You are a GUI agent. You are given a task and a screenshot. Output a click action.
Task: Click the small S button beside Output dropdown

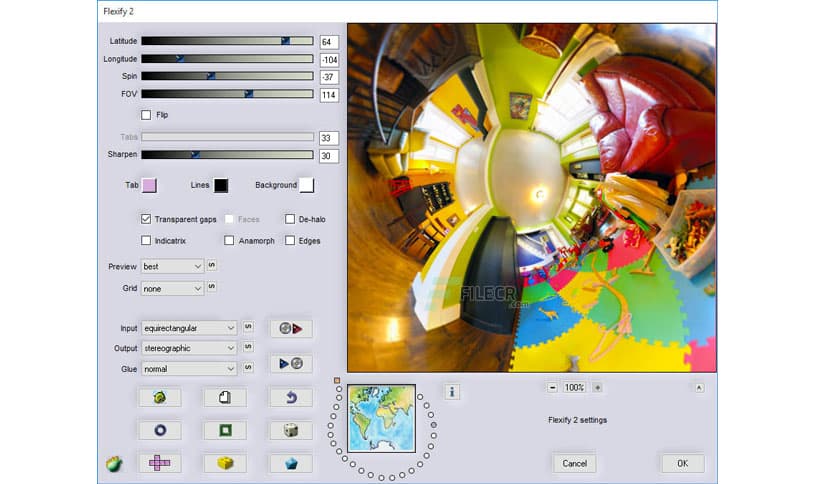click(x=248, y=347)
